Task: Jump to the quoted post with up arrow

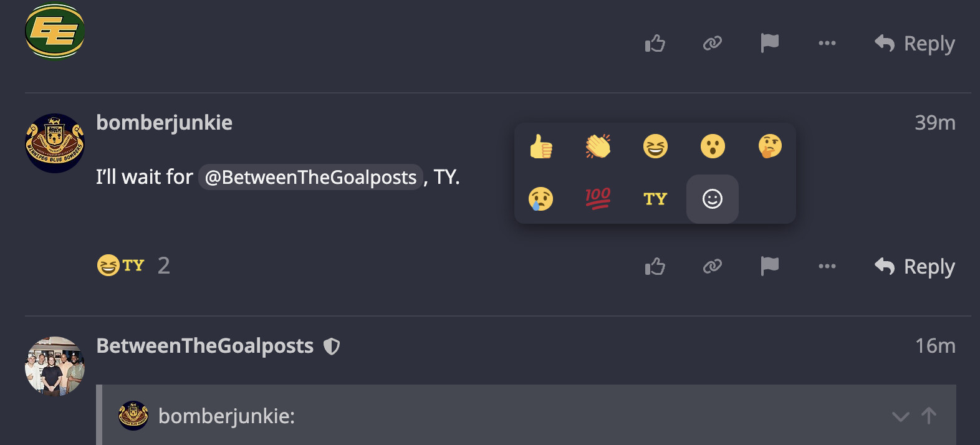Action: tap(929, 416)
